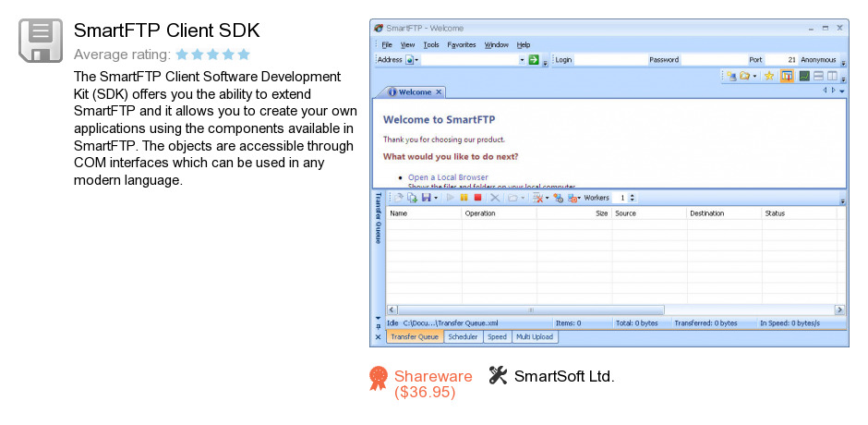Click the delete X icon in the queue toolbar
Screen dimensions: 868x425
[x=495, y=198]
